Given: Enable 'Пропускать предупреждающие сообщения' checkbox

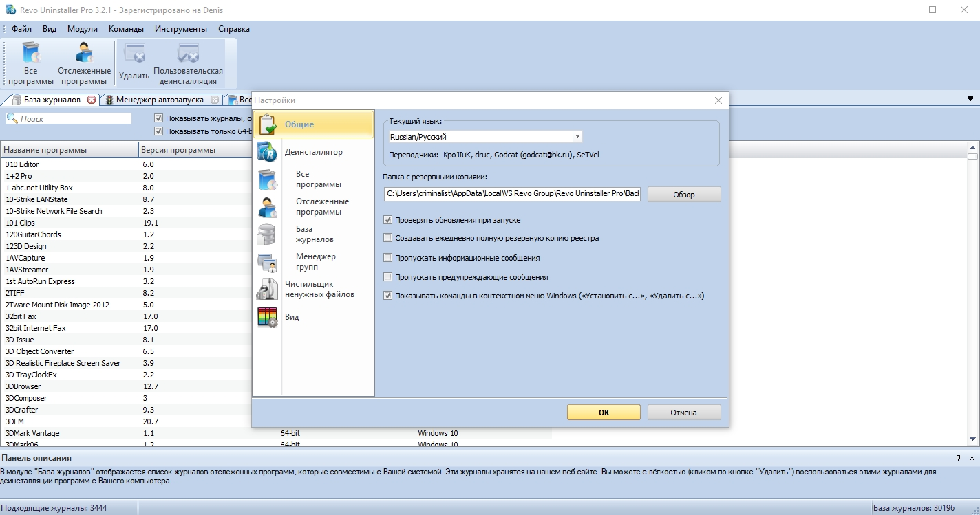Looking at the screenshot, I should click(x=388, y=277).
